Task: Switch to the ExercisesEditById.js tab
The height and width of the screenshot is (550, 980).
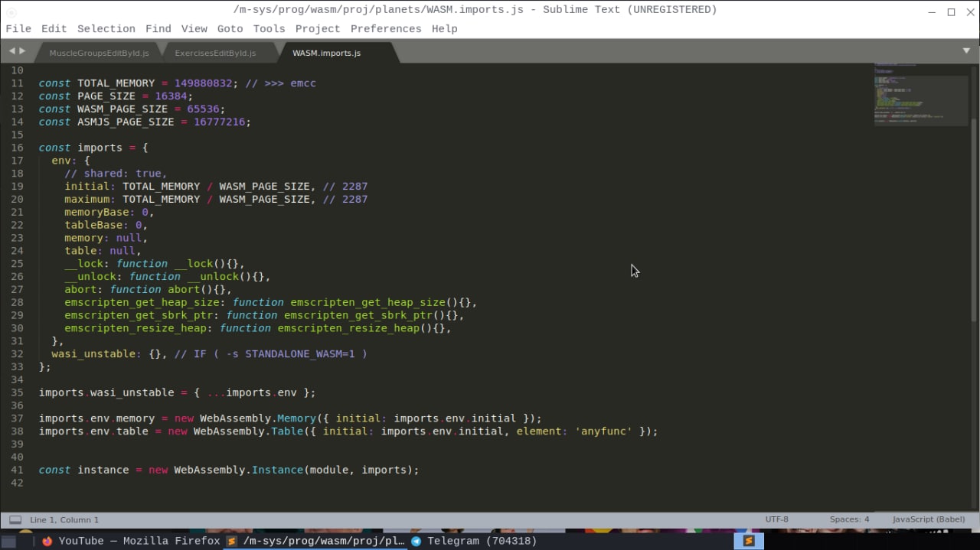Action: [x=215, y=54]
